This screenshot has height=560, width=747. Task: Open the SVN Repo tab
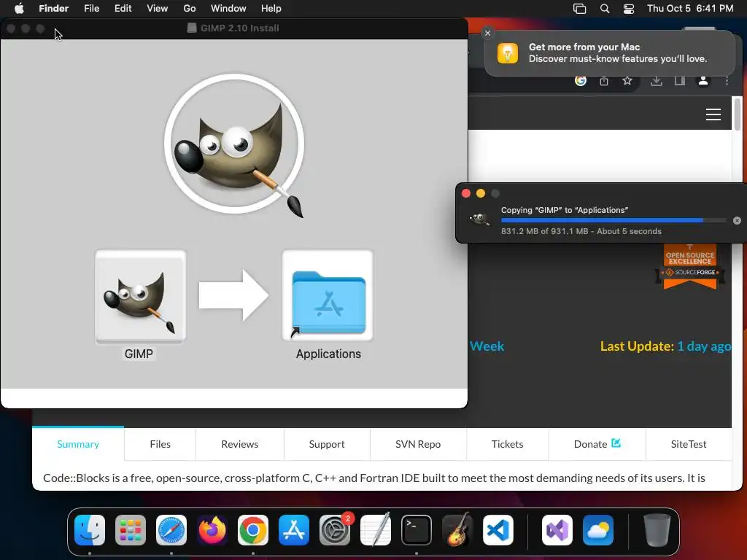coord(418,444)
